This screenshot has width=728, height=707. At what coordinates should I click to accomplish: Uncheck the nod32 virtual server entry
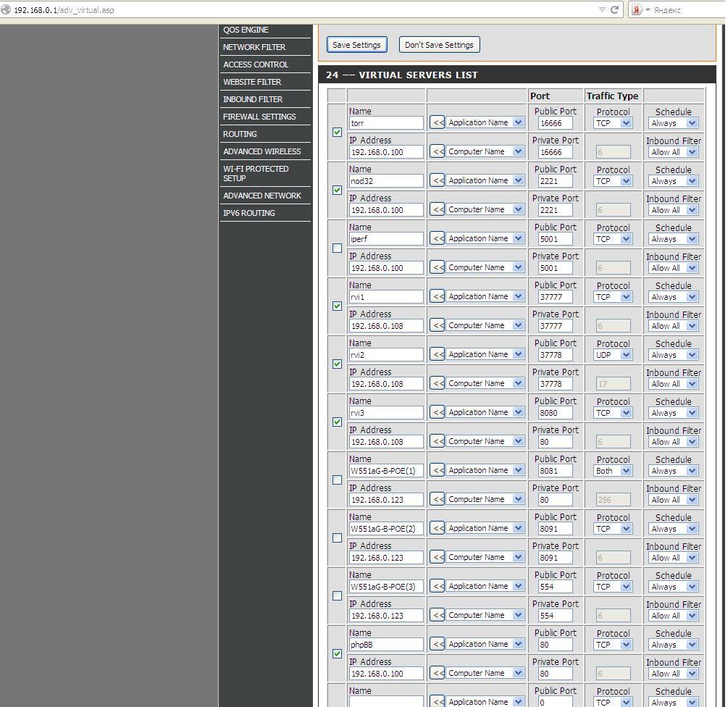click(x=338, y=191)
